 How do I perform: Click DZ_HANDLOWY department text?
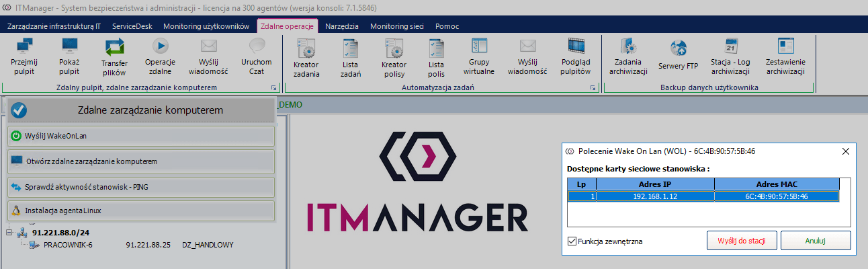pyautogui.click(x=208, y=245)
